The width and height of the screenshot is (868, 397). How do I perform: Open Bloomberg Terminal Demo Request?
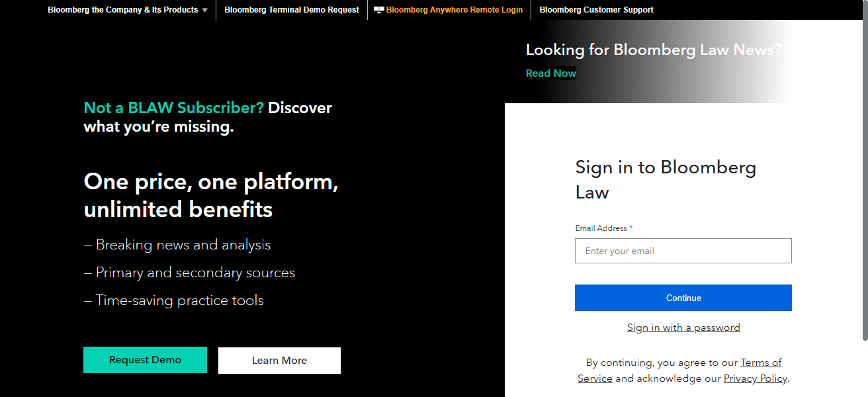pos(292,10)
